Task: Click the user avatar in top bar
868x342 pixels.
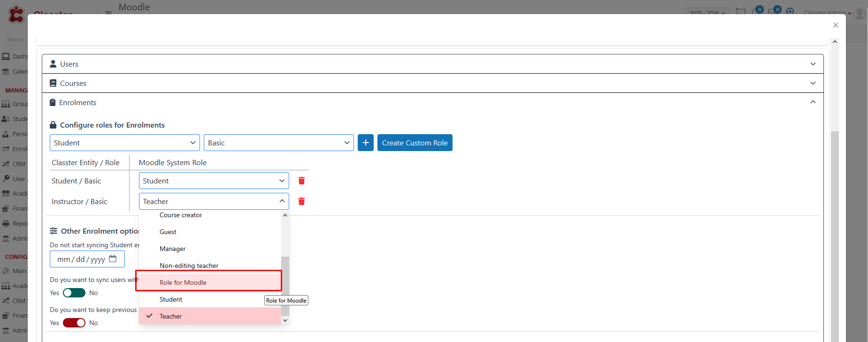Action: [x=860, y=13]
